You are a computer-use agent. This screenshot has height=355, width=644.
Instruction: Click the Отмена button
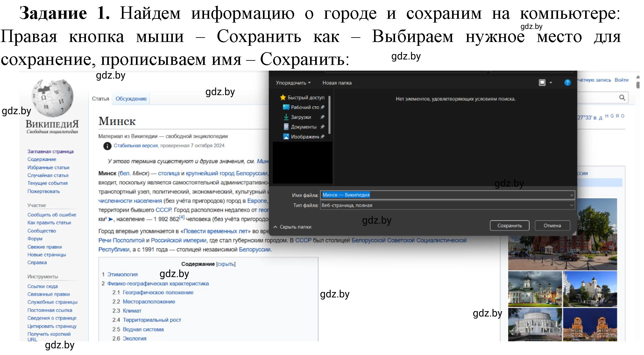[x=552, y=226]
